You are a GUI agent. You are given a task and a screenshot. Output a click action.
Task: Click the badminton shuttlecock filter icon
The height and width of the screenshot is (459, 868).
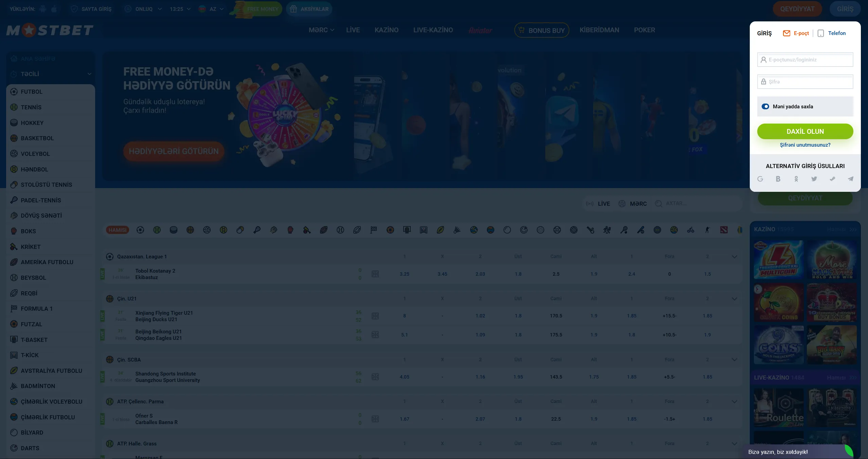click(x=457, y=230)
